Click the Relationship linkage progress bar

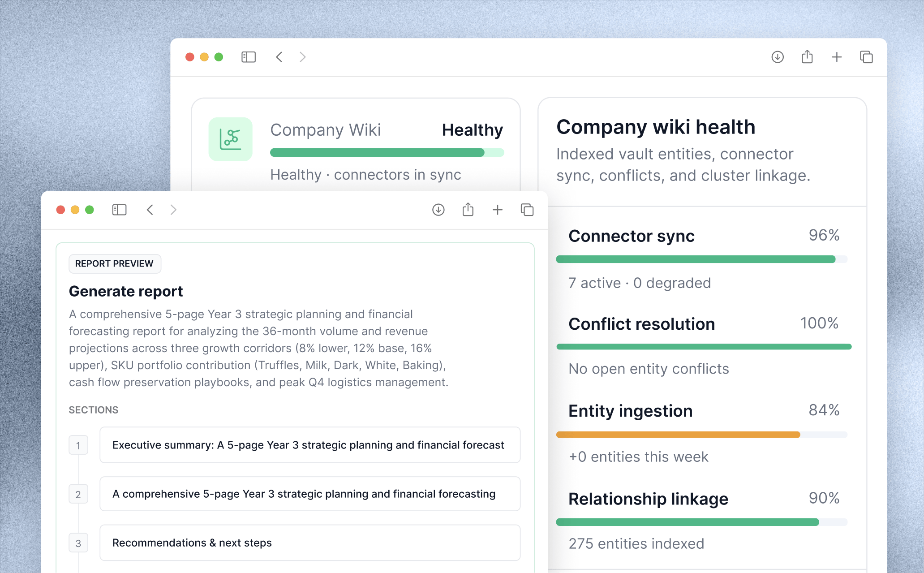[702, 522]
